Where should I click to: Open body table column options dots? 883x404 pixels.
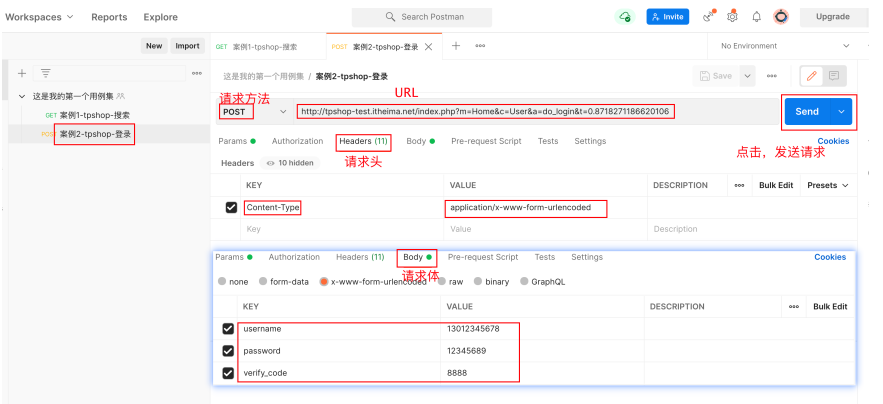pyautogui.click(x=793, y=307)
